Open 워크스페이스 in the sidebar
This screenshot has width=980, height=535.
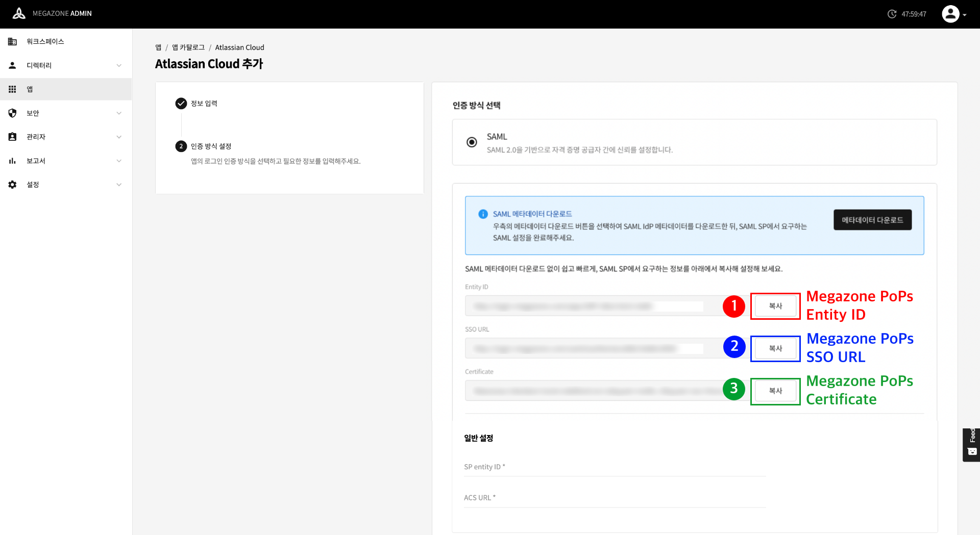click(x=66, y=42)
